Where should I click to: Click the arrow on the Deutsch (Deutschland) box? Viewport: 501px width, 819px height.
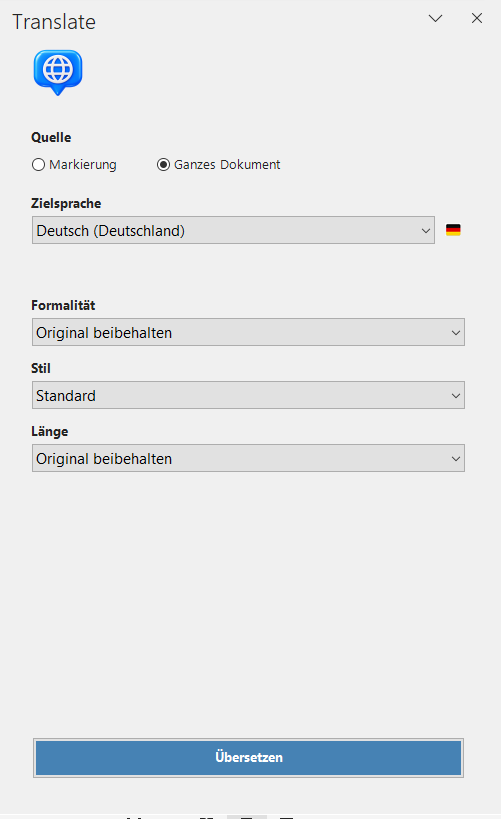coord(426,230)
